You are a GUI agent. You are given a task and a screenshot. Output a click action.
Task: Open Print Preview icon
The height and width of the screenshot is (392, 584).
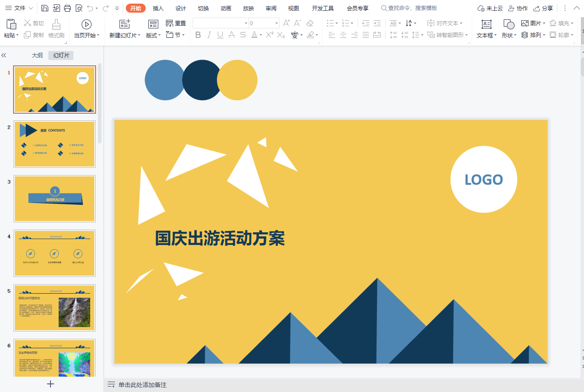(79, 8)
